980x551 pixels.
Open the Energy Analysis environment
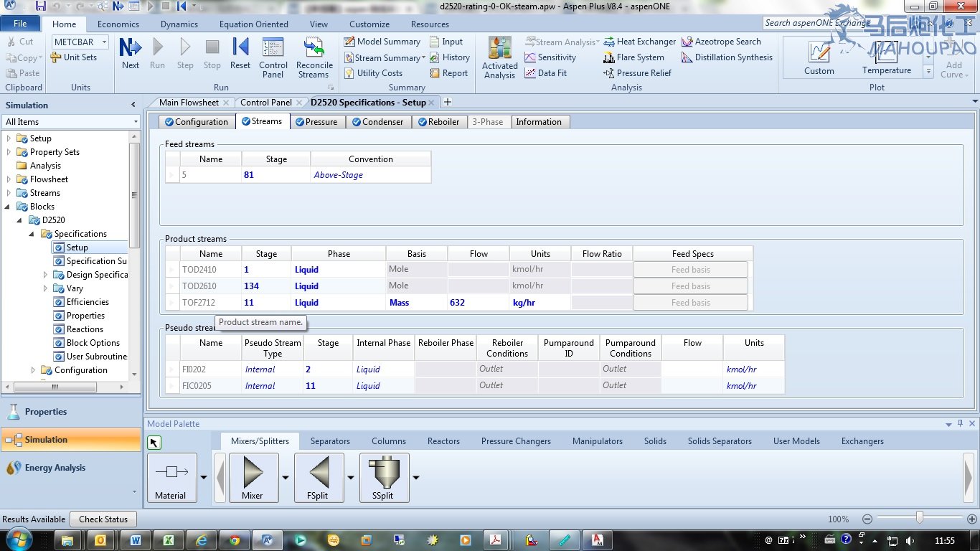click(x=71, y=468)
